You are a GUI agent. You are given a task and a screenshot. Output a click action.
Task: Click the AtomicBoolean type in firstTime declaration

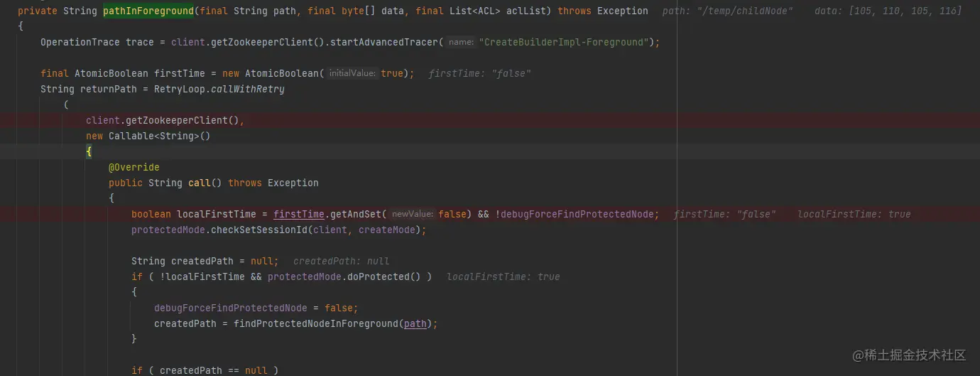(x=111, y=74)
